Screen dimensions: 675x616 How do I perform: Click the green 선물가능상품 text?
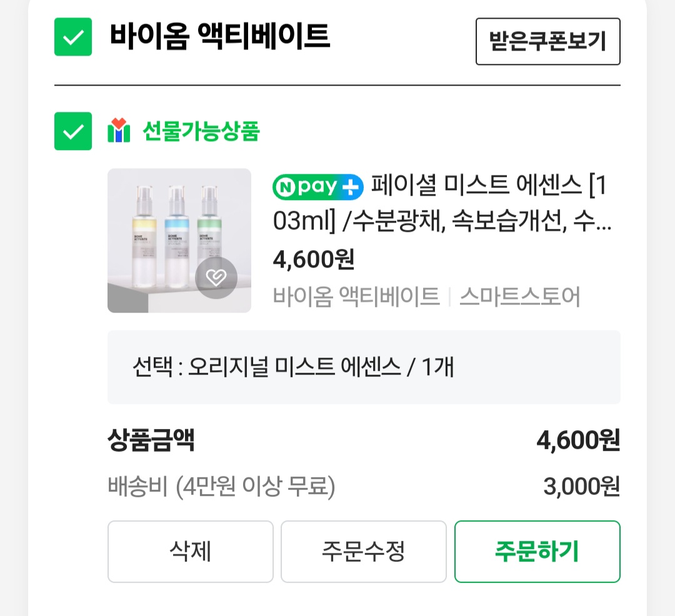coord(201,131)
